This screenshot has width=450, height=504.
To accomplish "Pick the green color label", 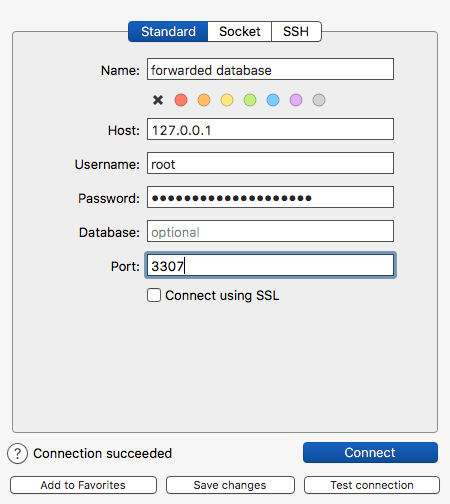I will (x=250, y=100).
